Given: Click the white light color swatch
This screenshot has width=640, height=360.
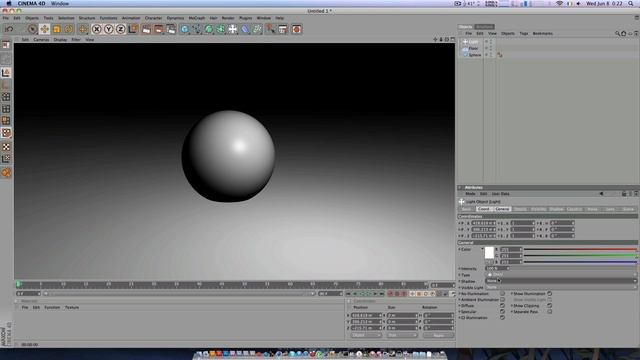Looking at the screenshot, I should [x=489, y=253].
